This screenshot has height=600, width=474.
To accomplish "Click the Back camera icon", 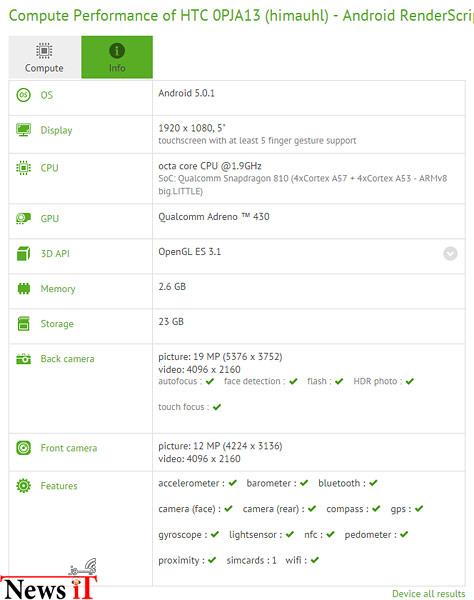I will tap(23, 359).
